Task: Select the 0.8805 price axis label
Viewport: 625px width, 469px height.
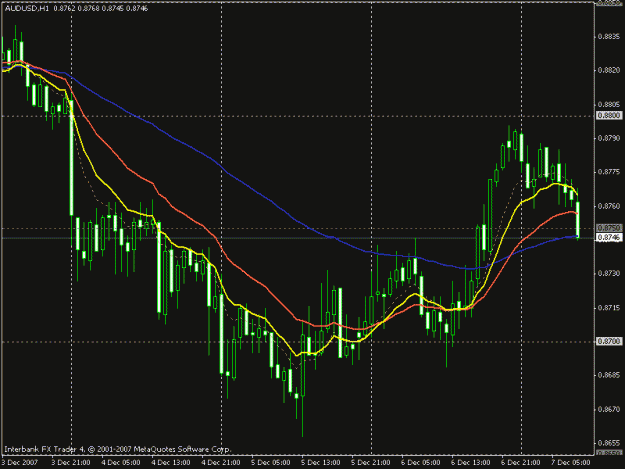Action: click(x=609, y=104)
